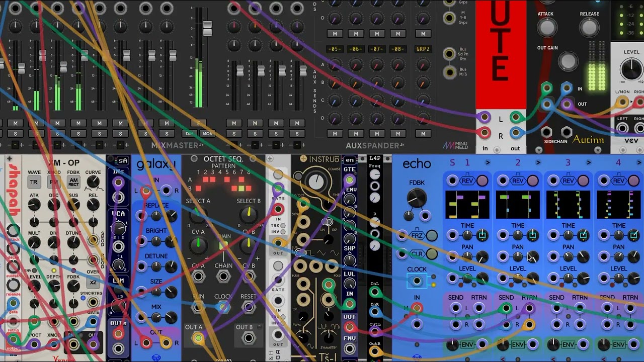This screenshot has width=644, height=362.
Task: Click the OUT GAIN knob on Autinn
Action: 568,61
